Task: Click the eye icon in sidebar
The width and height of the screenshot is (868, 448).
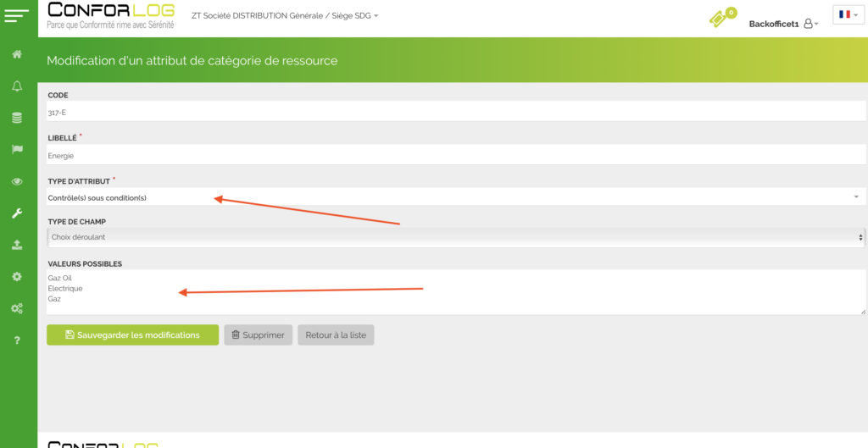Action: pos(17,181)
